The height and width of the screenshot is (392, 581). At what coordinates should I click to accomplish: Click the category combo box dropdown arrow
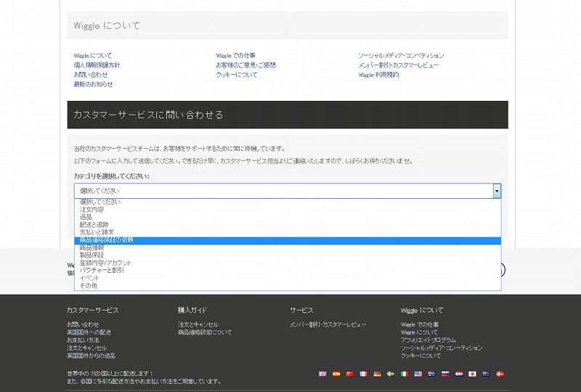click(x=497, y=191)
